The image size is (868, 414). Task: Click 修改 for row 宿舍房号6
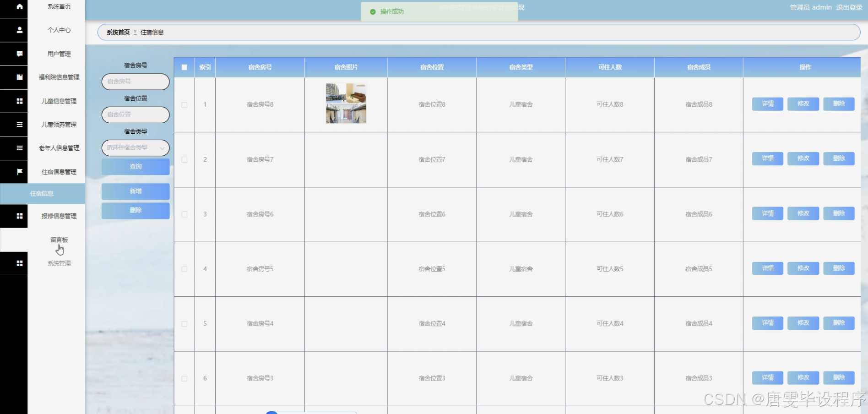[803, 213]
